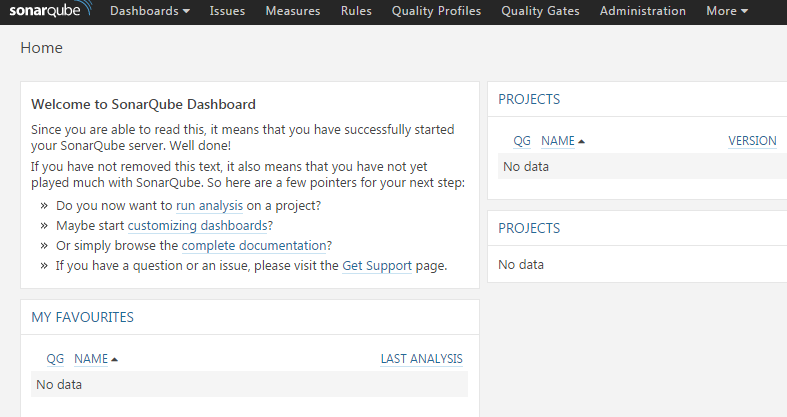Sort Projects widget by VERSION column
Viewport: 787px width, 417px height.
click(752, 141)
